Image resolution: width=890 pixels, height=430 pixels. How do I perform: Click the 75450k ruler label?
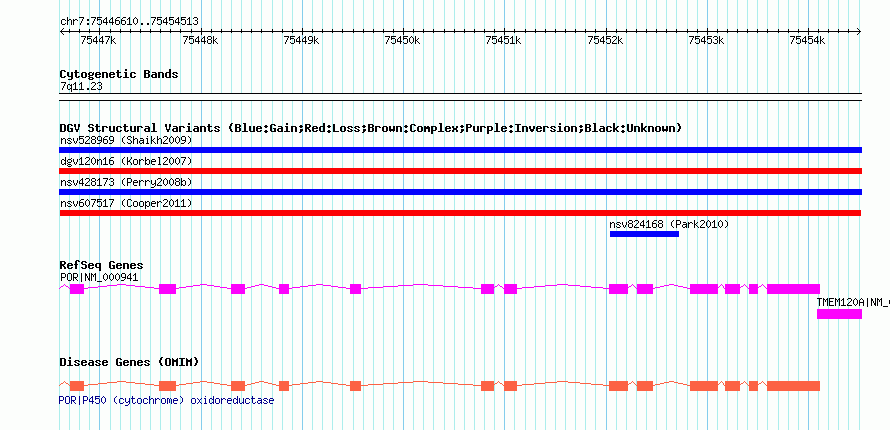[x=402, y=40]
